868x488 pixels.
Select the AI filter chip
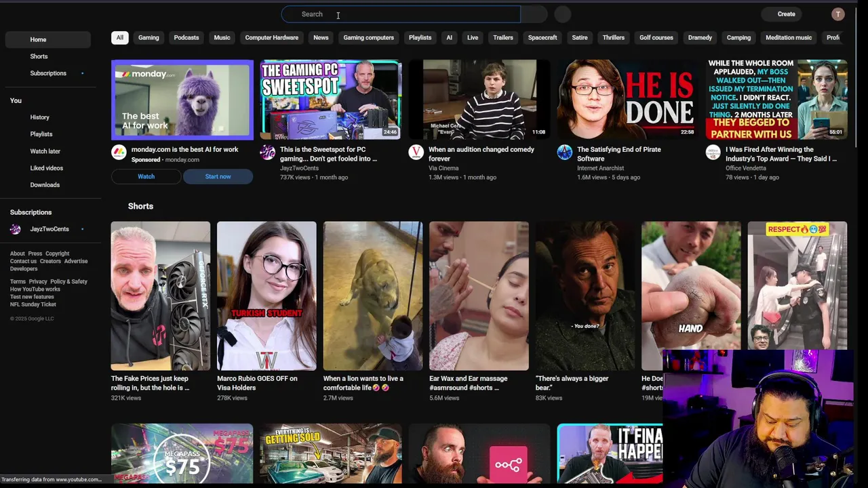449,38
